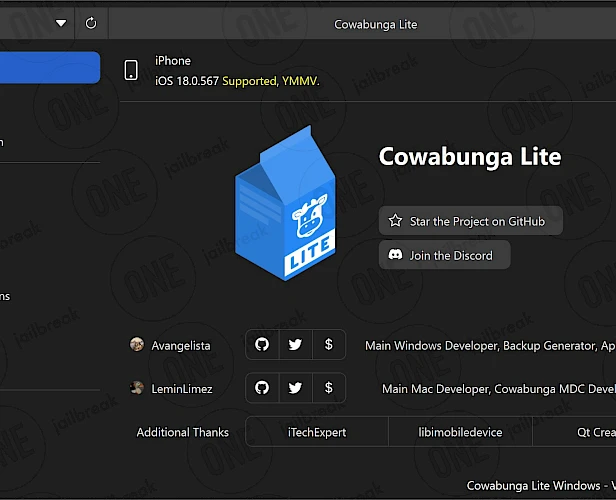Click the Main Windows Developer description
616x500 pixels.
tap(490, 346)
